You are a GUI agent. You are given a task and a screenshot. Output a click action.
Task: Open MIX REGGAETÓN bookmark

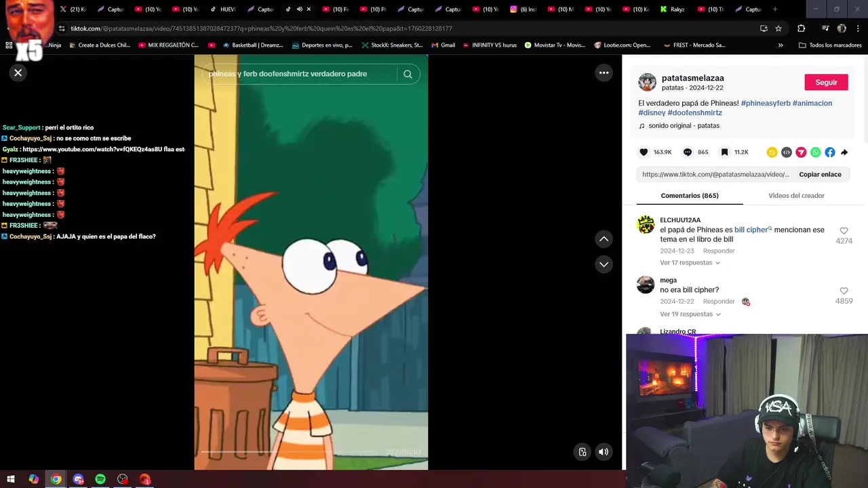pyautogui.click(x=168, y=45)
